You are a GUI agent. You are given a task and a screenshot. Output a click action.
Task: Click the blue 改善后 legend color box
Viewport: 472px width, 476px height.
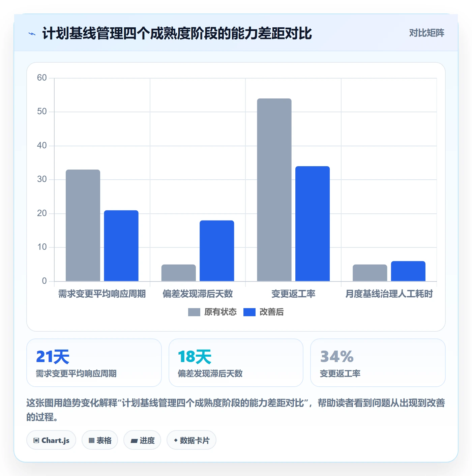coord(249,312)
